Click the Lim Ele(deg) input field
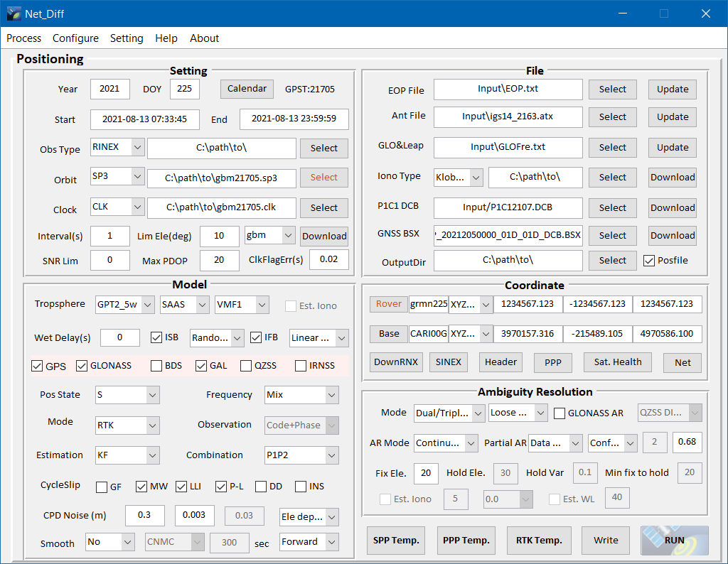The height and width of the screenshot is (564, 728). [219, 236]
